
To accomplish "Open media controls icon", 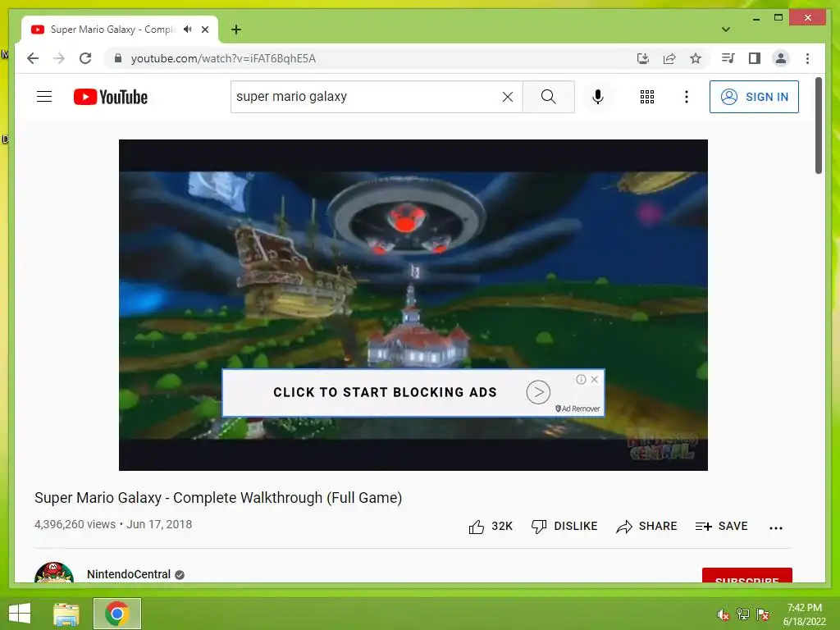I will click(x=728, y=58).
